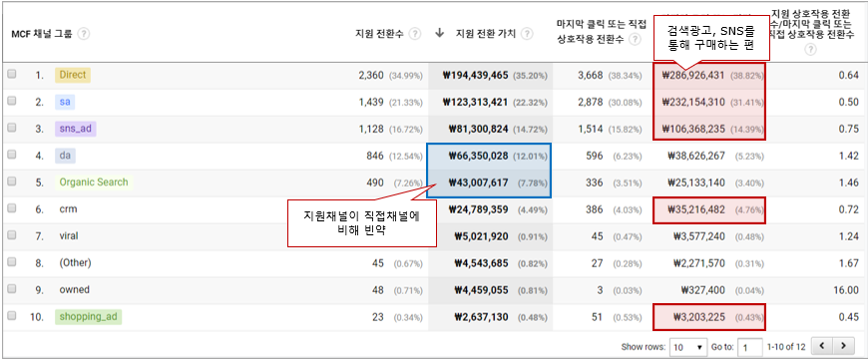The height and width of the screenshot is (359, 868).
Task: Open help icon next to MCF 채널 그룹
Action: pyautogui.click(x=83, y=34)
